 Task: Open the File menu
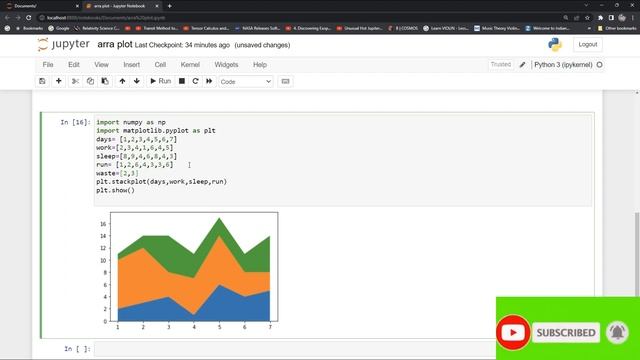pos(48,64)
